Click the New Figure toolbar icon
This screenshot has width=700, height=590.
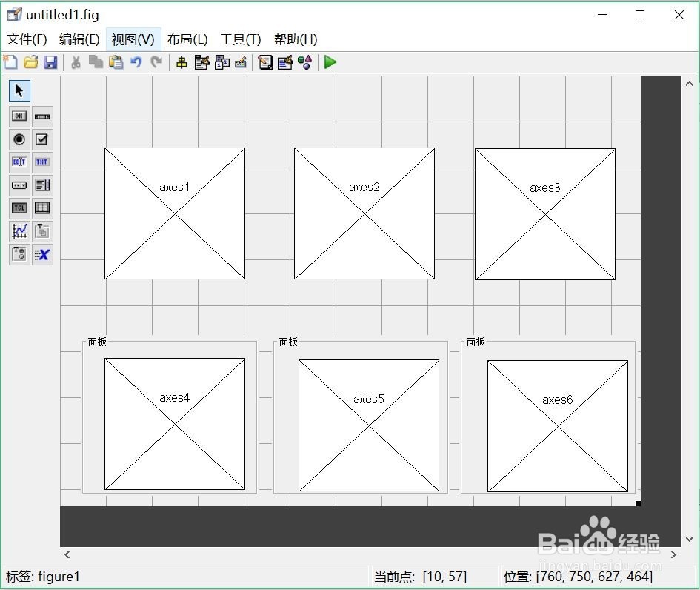coord(10,62)
